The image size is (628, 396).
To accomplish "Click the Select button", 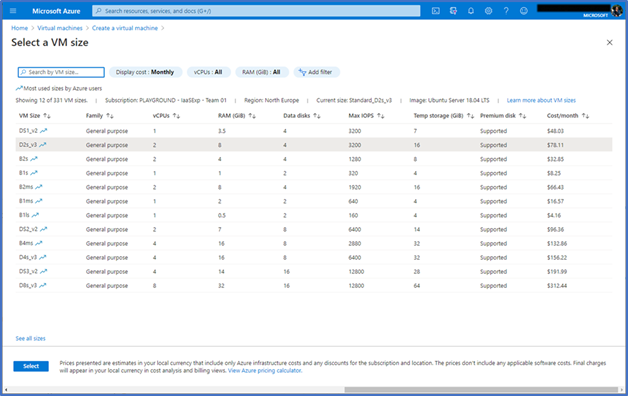I will (31, 366).
